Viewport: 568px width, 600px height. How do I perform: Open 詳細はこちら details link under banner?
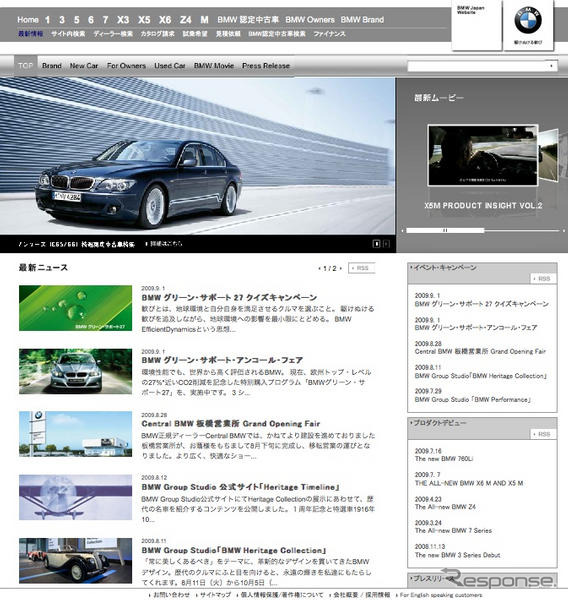164,243
